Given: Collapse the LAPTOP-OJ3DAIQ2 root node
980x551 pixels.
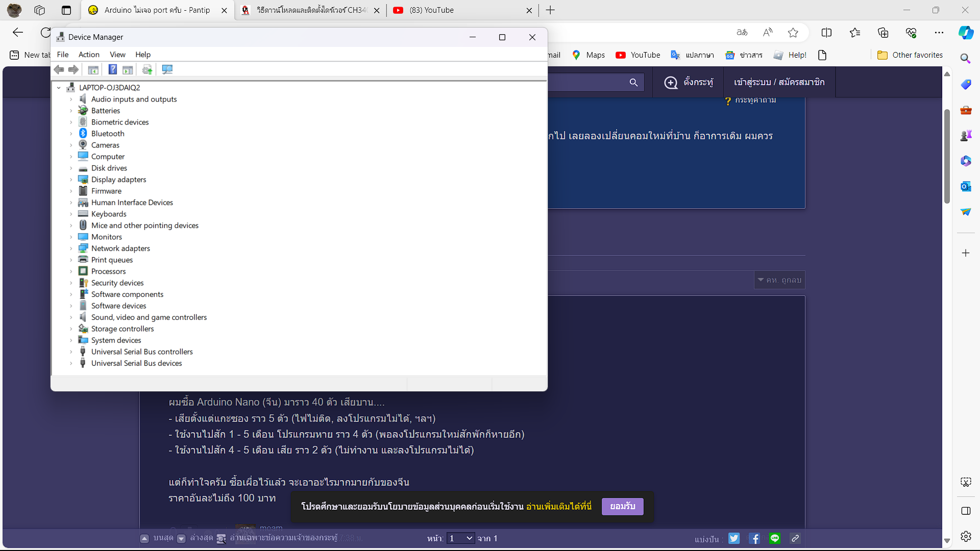Looking at the screenshot, I should click(59, 88).
